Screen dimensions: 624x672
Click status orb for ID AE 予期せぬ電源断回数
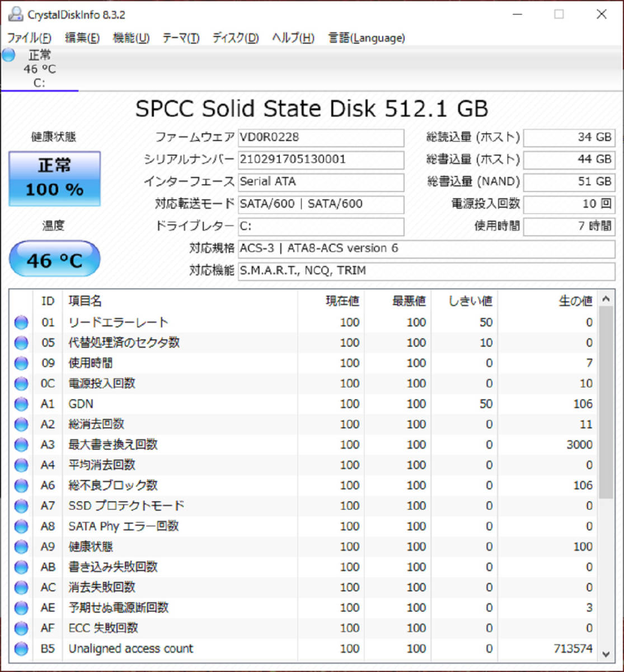click(21, 608)
